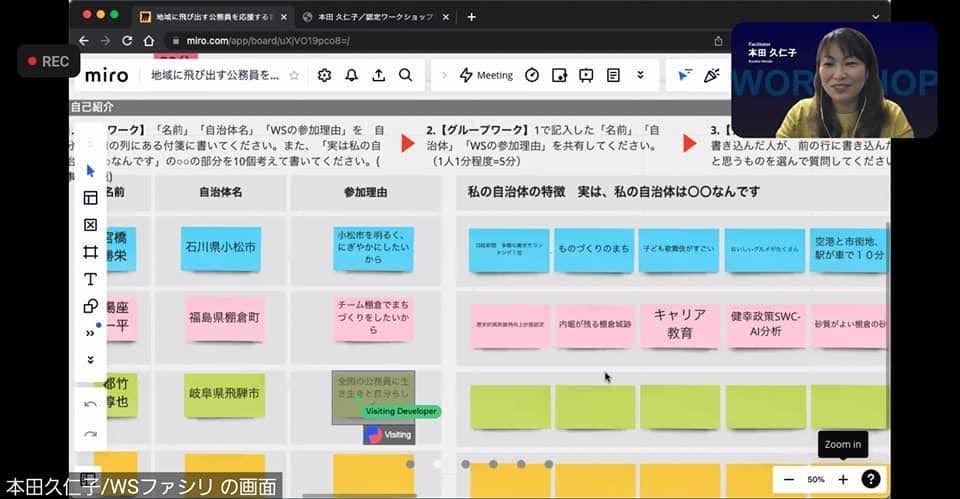The image size is (960, 499).
Task: Click the 自己紹介 frame title
Action: 92,107
